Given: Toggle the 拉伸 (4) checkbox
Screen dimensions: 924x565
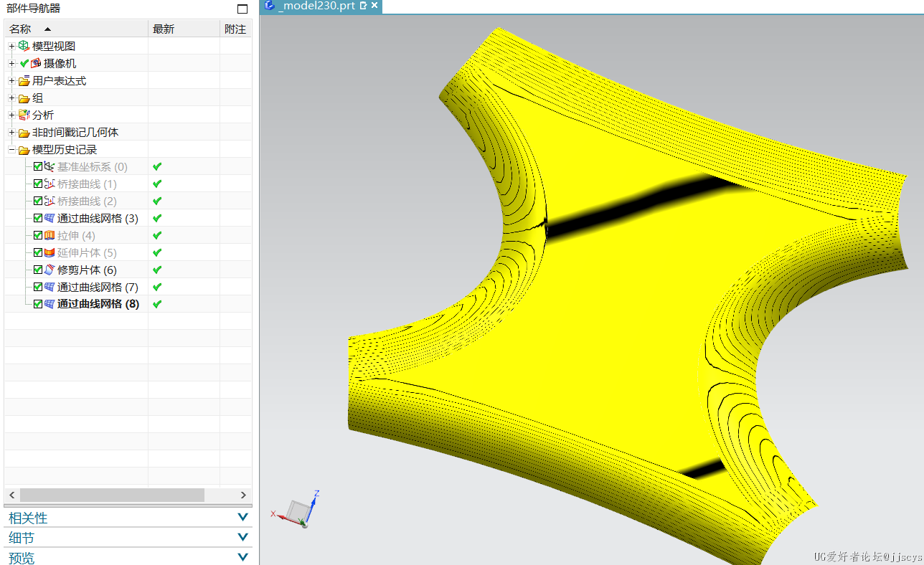Looking at the screenshot, I should pos(38,235).
